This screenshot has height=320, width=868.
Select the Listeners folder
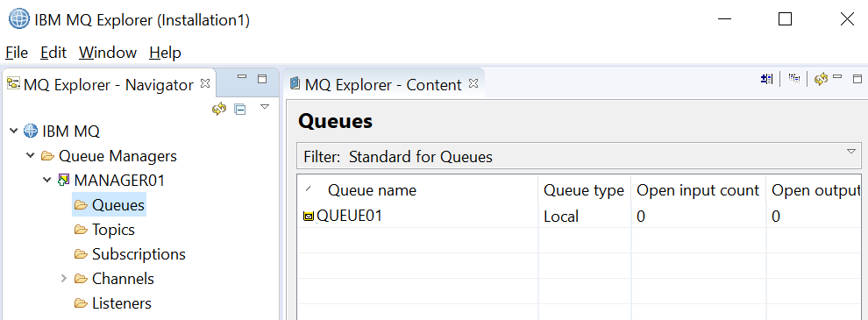(x=113, y=303)
